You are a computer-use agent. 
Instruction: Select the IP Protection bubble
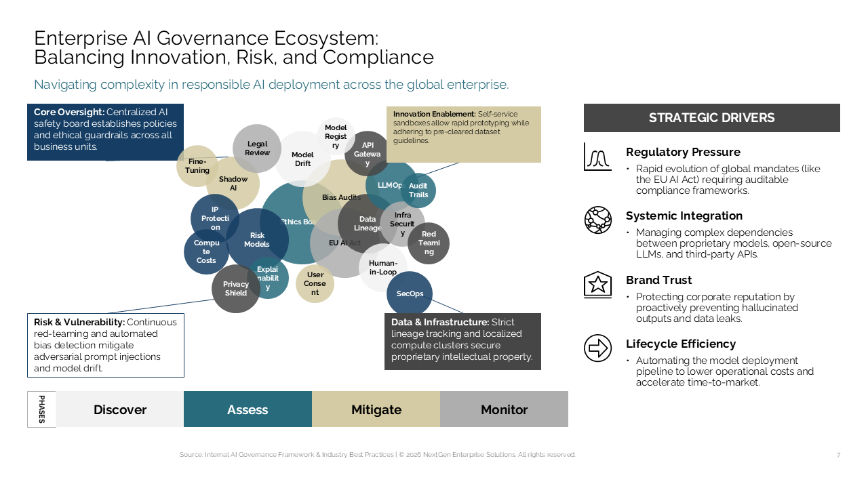coord(215,218)
